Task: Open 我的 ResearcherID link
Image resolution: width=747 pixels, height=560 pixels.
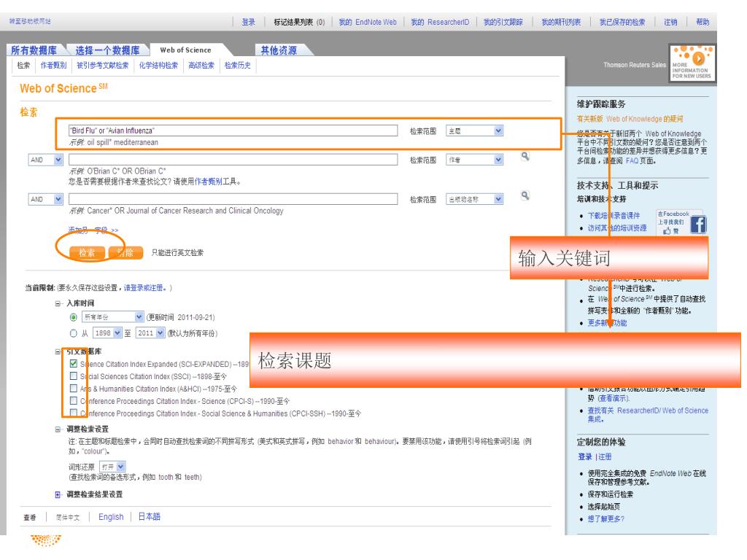Action: 440,22
